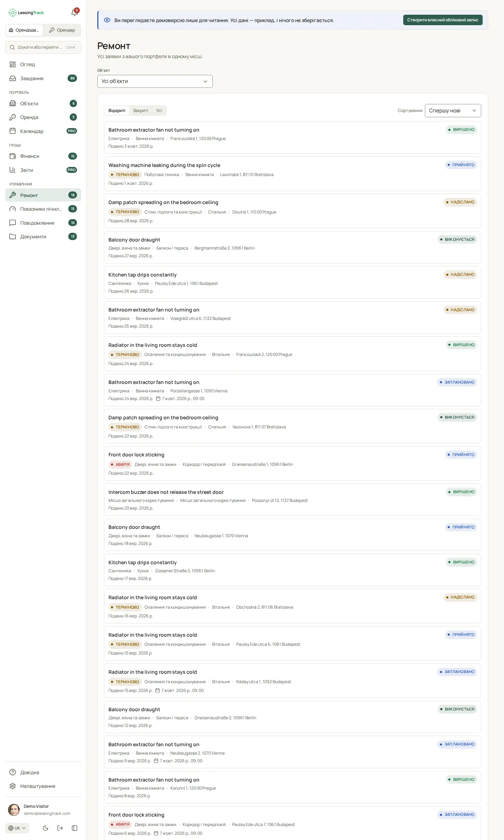Click the search or jump field
Screen dimensions: 504x840
point(43,47)
